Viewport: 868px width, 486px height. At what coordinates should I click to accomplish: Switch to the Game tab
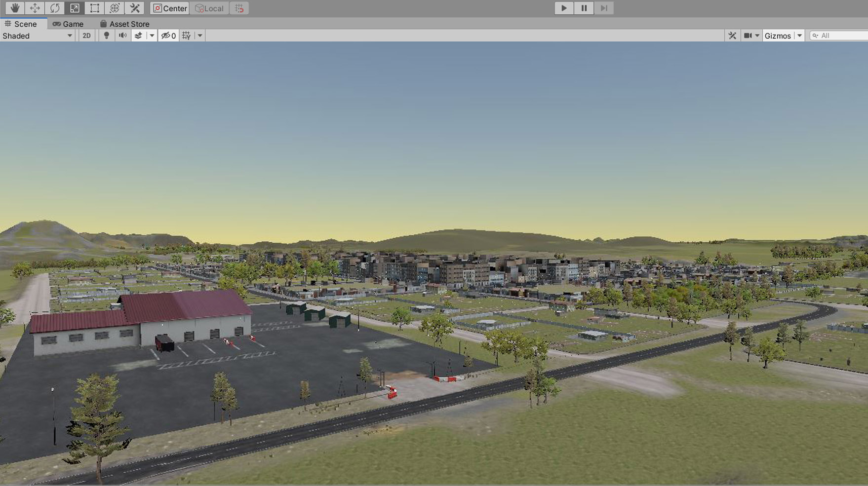(x=68, y=24)
